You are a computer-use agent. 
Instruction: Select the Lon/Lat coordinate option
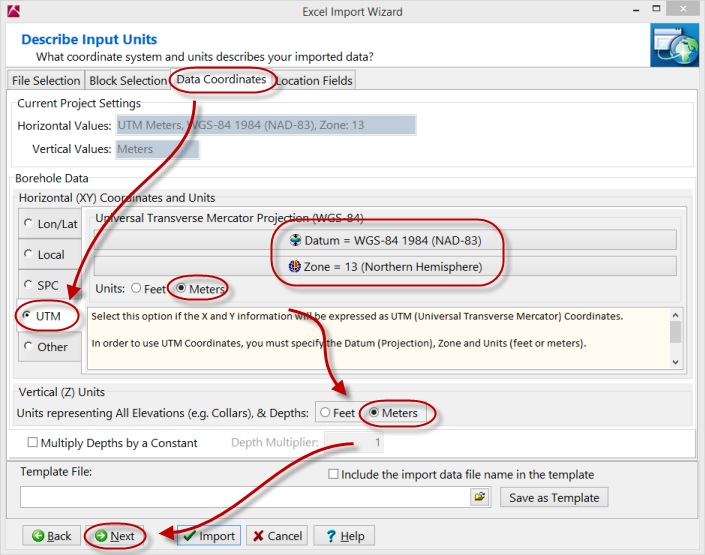pos(51,224)
